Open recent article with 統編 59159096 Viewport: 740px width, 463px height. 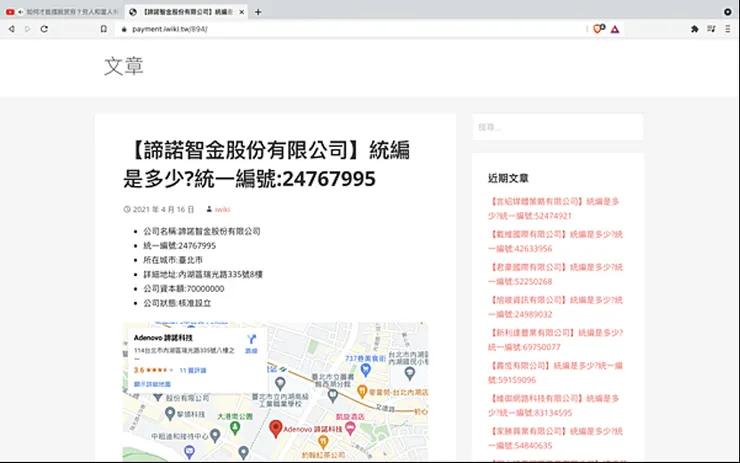[555, 372]
